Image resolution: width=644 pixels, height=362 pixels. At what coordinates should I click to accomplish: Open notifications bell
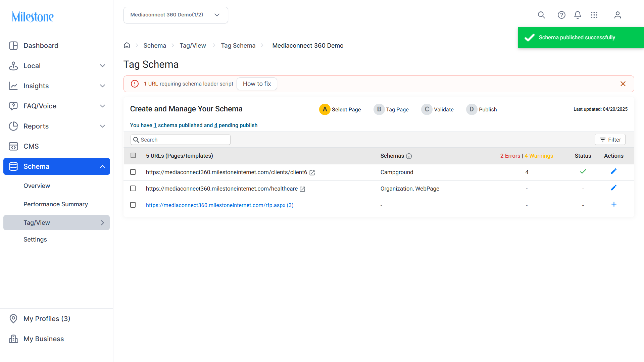[578, 15]
